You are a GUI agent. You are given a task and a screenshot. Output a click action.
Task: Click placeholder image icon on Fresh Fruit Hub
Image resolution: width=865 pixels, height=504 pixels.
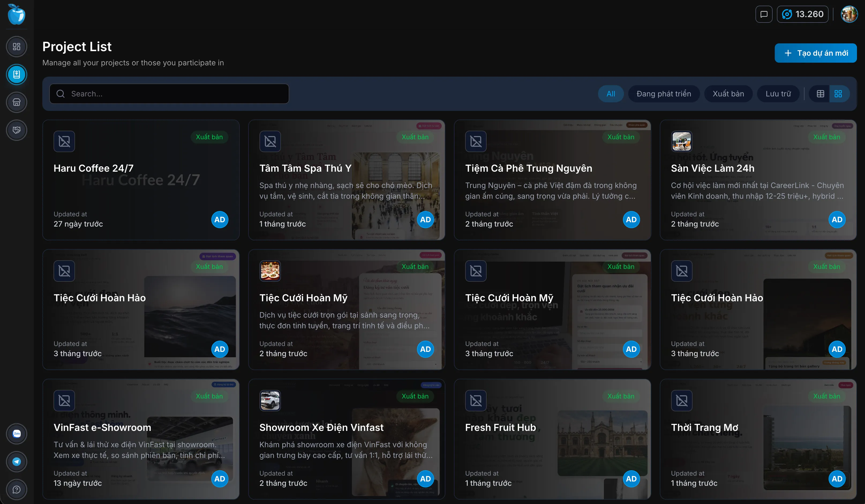pos(476,400)
